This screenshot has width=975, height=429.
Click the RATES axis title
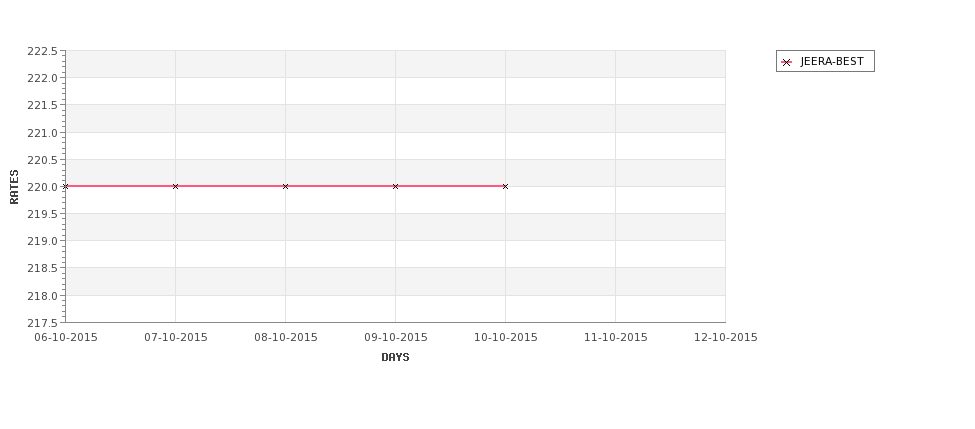tap(14, 187)
